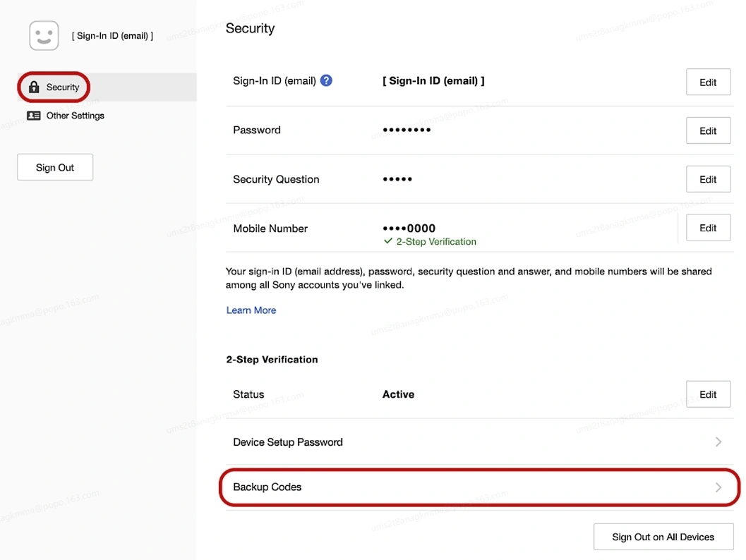Click the ID card icon for Other Settings
The width and height of the screenshot is (746, 560).
coord(33,116)
